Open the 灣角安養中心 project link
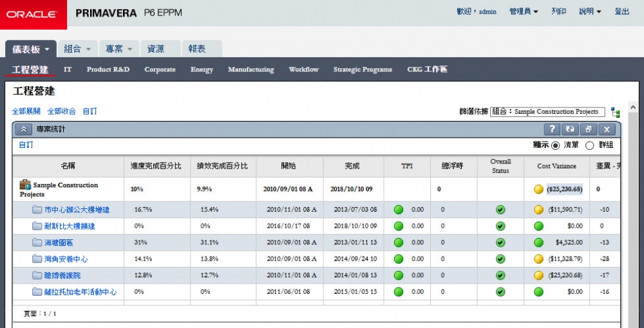 click(66, 259)
